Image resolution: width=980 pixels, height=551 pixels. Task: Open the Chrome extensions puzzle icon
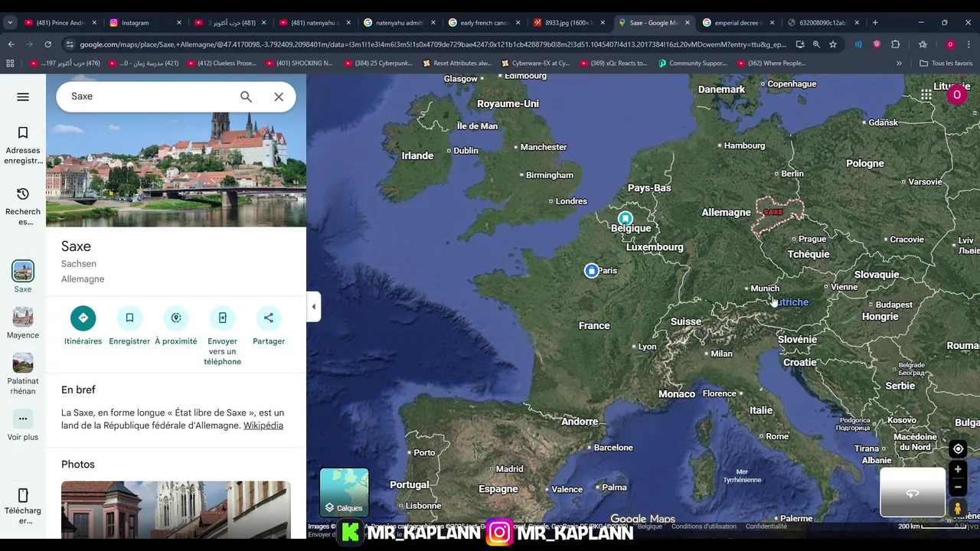pyautogui.click(x=895, y=44)
